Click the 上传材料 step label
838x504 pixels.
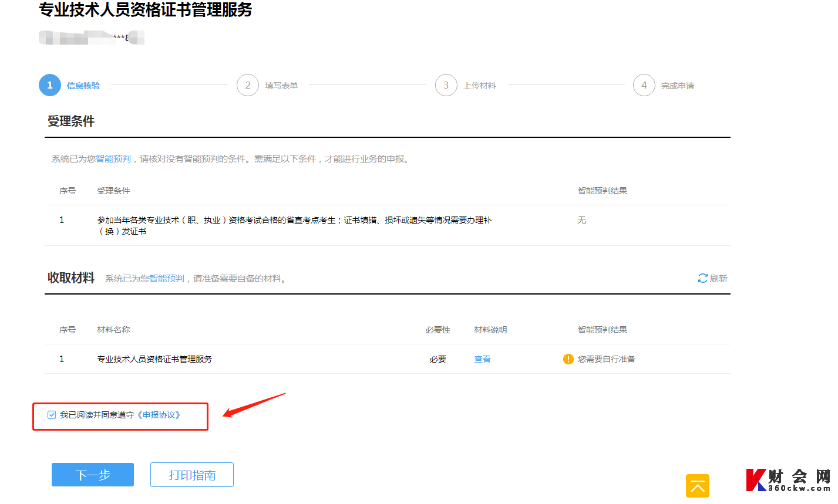point(480,86)
